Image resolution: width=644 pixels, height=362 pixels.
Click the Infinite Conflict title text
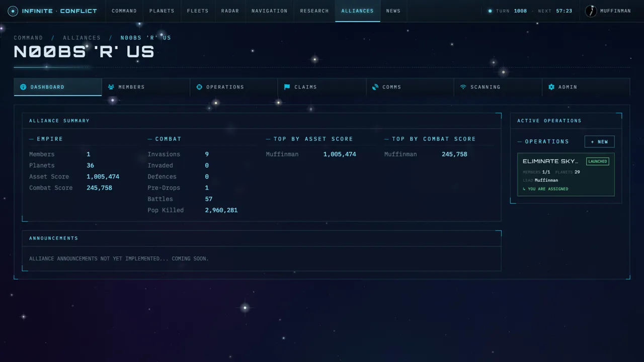[59, 11]
